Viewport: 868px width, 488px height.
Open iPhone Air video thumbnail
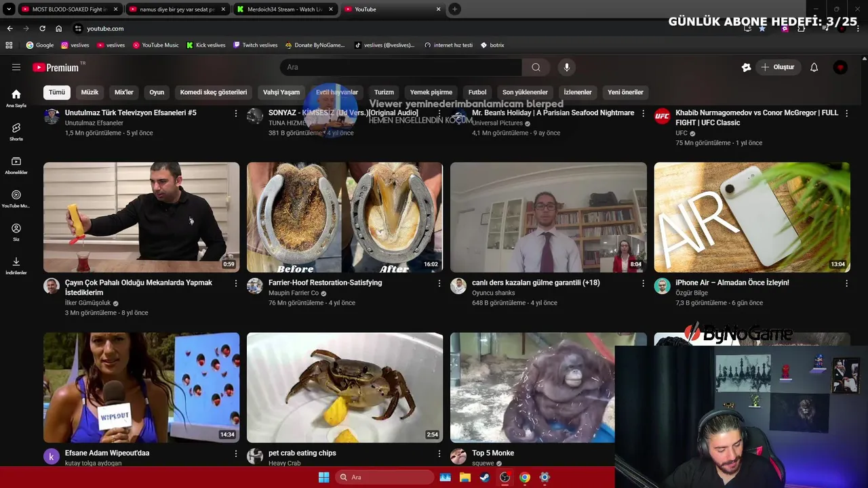[752, 217]
